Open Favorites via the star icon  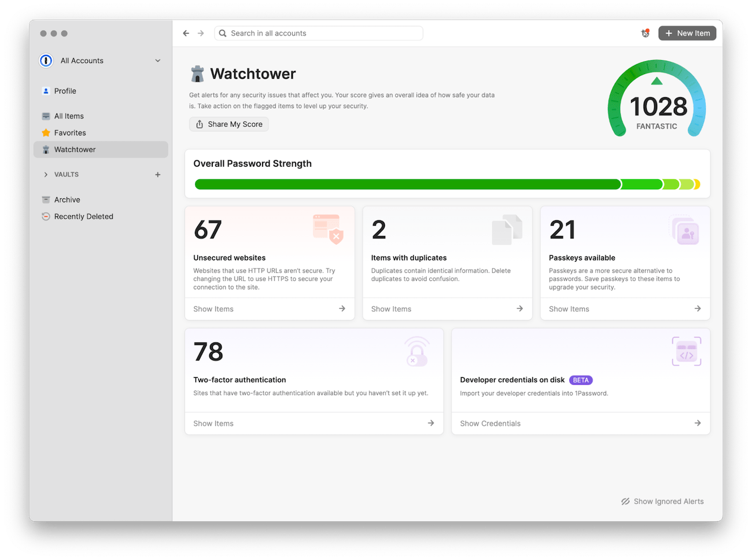tap(46, 132)
